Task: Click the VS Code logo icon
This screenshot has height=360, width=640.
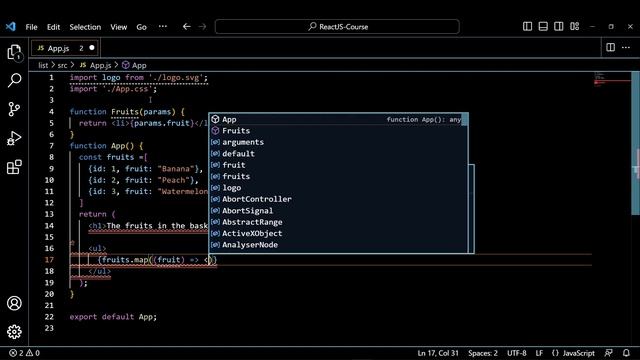Action: click(11, 27)
